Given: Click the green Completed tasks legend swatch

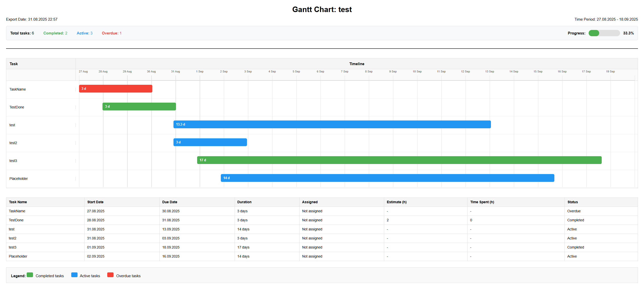Looking at the screenshot, I should 30,275.
